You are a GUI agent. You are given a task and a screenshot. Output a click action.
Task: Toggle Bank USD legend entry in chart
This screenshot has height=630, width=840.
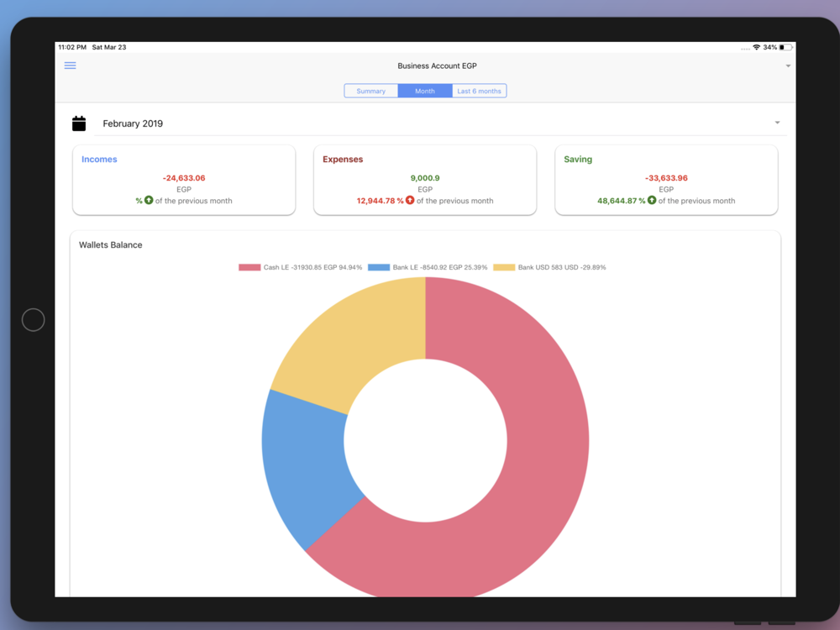pyautogui.click(x=549, y=267)
